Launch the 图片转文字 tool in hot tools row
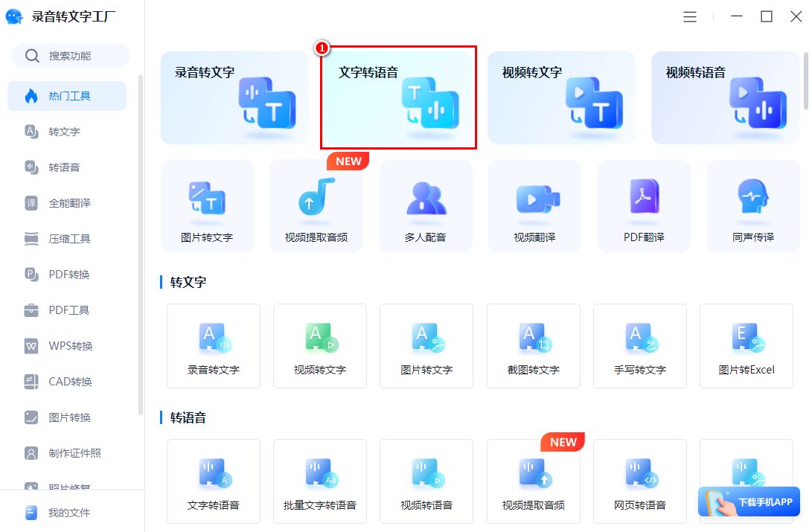812x532 pixels. [207, 207]
